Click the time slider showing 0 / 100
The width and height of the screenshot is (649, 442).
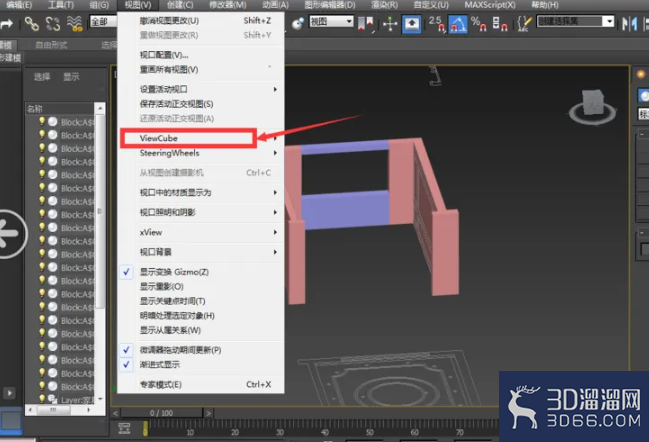click(x=161, y=413)
